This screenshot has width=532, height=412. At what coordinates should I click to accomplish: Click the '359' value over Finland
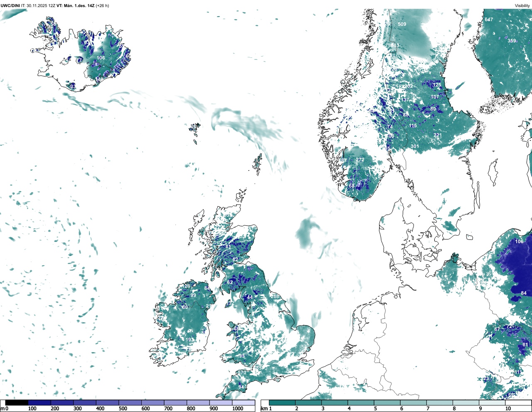pos(512,41)
